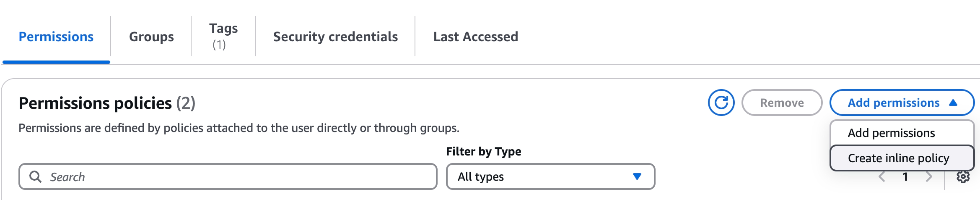This screenshot has height=200, width=980.
Task: Select Create inline policy menu option
Action: (x=898, y=158)
